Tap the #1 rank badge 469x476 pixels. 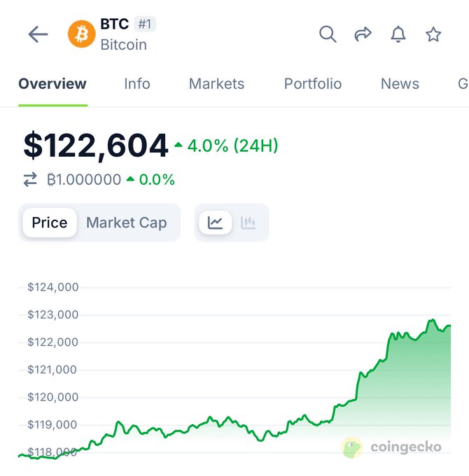coord(145,24)
